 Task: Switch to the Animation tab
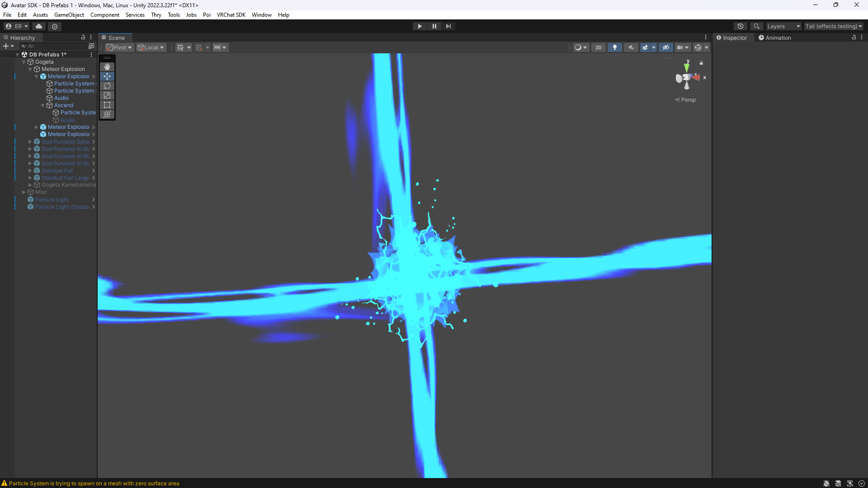[x=778, y=38]
